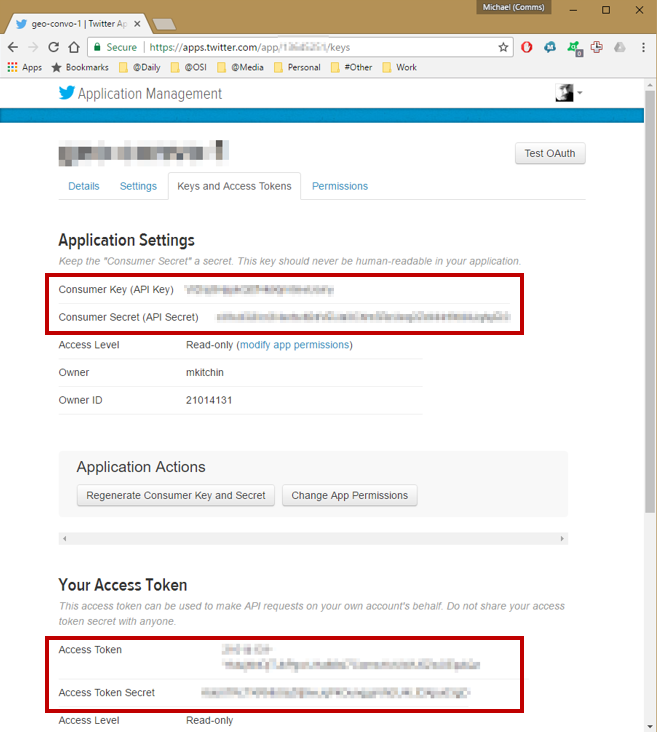Screen dimensions: 657x732
Task: Click the Application Actions heading
Action: pos(141,467)
